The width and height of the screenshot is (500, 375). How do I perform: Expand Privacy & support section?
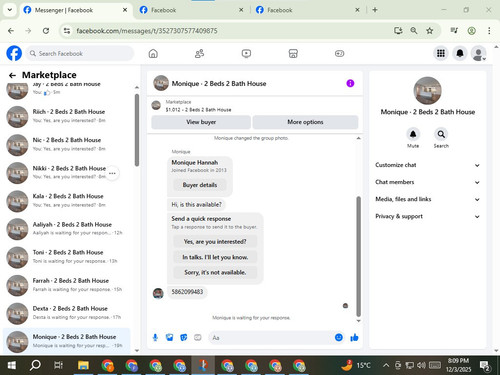pos(428,216)
